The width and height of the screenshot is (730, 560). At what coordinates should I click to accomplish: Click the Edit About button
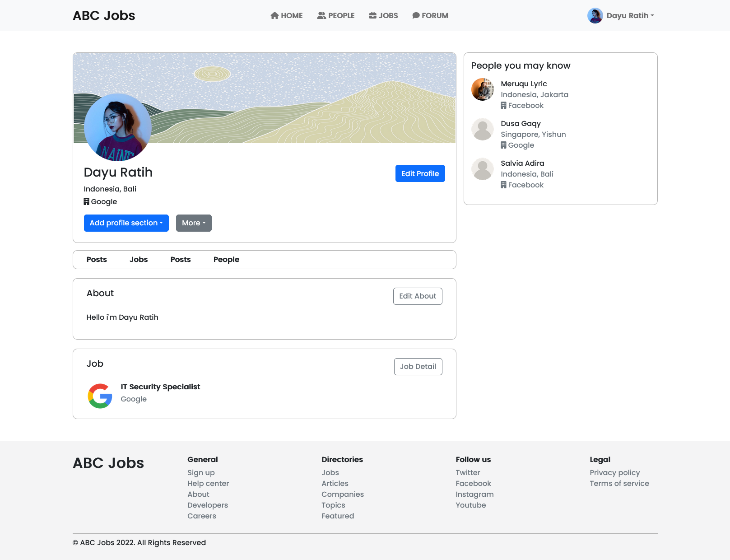418,296
